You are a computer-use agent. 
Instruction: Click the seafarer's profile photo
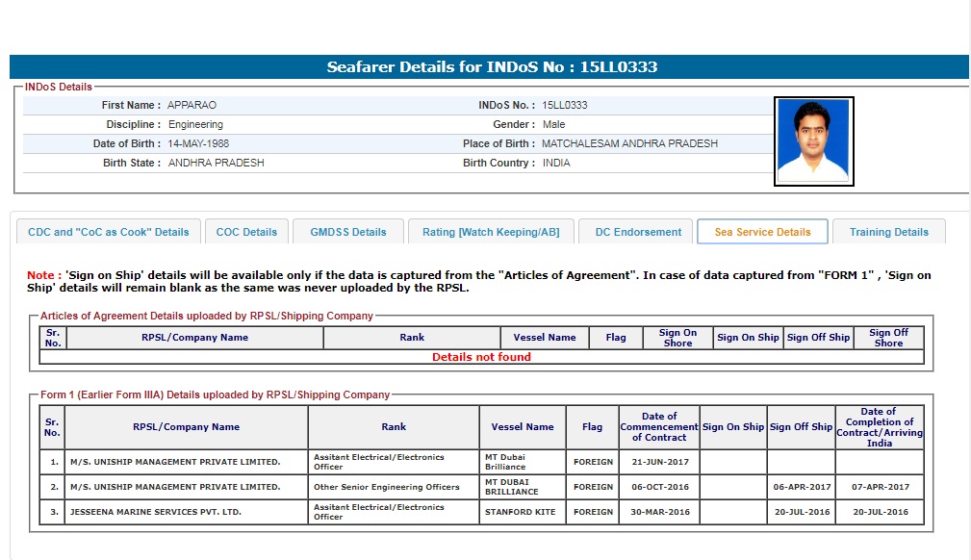pos(813,141)
